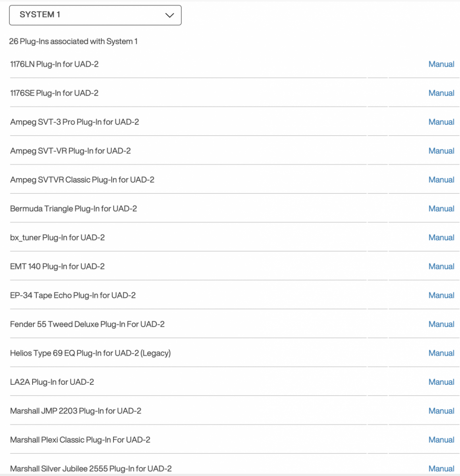This screenshot has width=460, height=476.
Task: Open Manual for Ampeg SVT-VR Plug-In
Action: [441, 151]
